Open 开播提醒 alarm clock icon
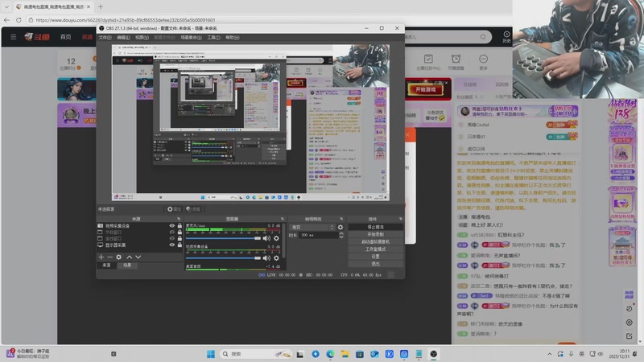This screenshot has width=644, height=362. [456, 62]
